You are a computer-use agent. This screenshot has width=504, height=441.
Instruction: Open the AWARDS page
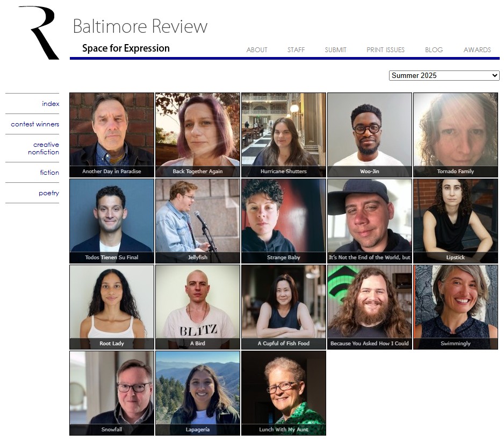[x=477, y=50]
